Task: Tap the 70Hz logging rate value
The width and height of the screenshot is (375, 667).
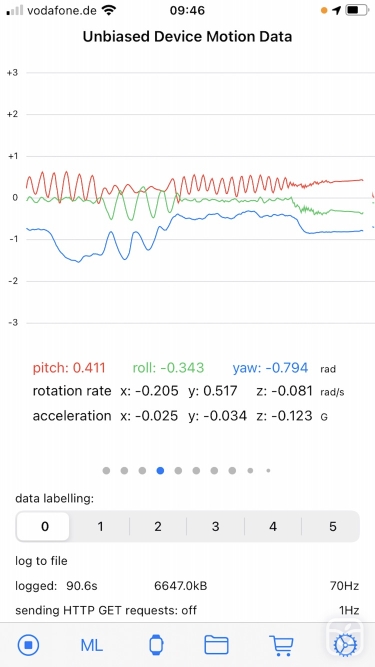Action: click(x=344, y=586)
